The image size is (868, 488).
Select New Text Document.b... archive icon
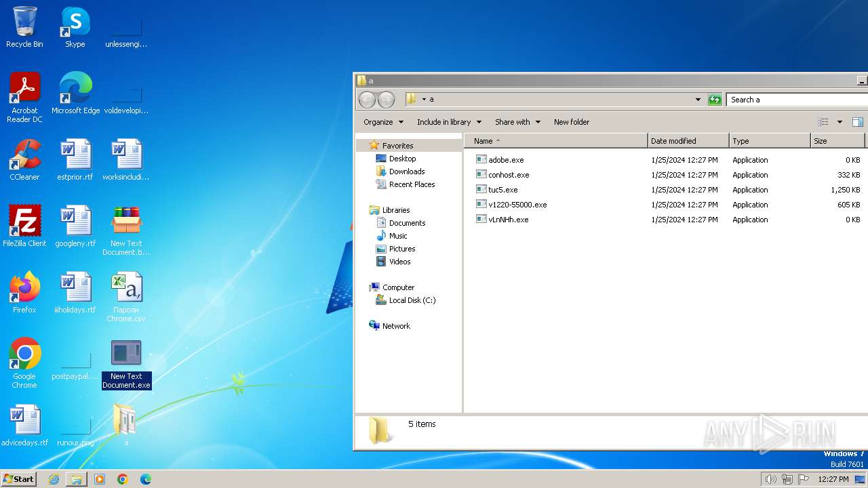[x=126, y=230]
